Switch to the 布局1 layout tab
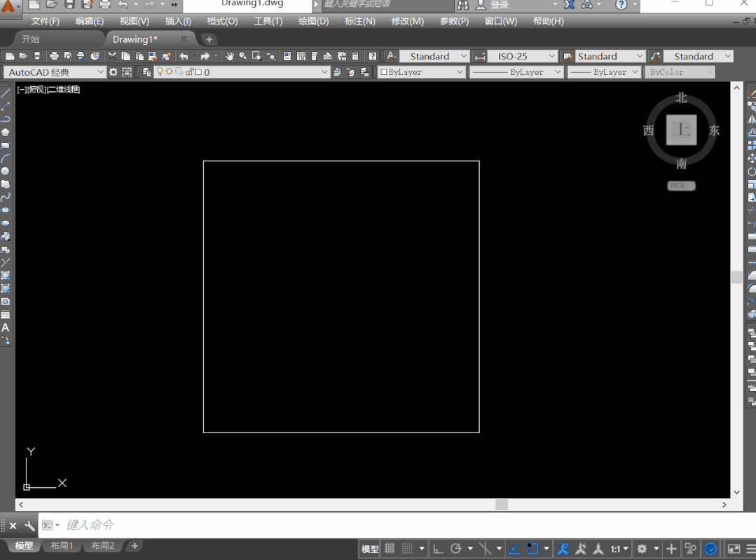The height and width of the screenshot is (560, 756). coord(62,546)
